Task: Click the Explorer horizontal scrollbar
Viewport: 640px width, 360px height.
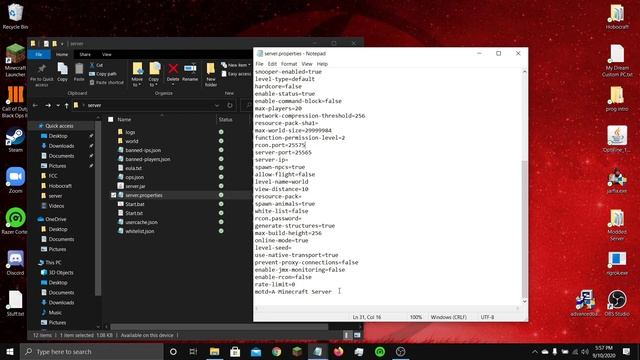Action: pyautogui.click(x=219, y=327)
